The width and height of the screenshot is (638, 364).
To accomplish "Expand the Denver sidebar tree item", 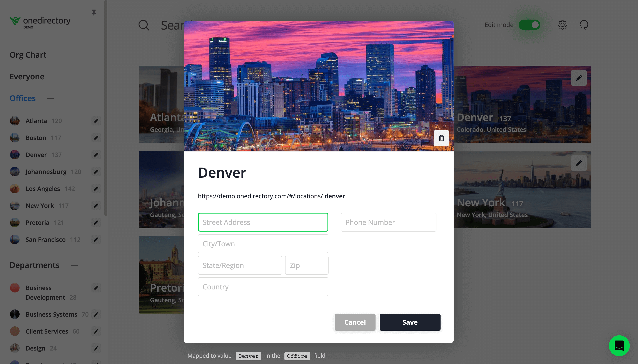I will [x=36, y=154].
